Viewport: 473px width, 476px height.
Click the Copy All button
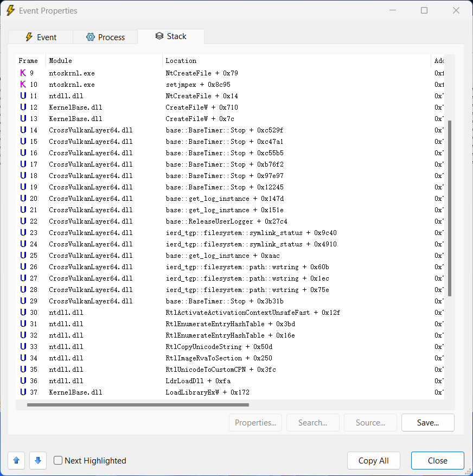click(373, 460)
